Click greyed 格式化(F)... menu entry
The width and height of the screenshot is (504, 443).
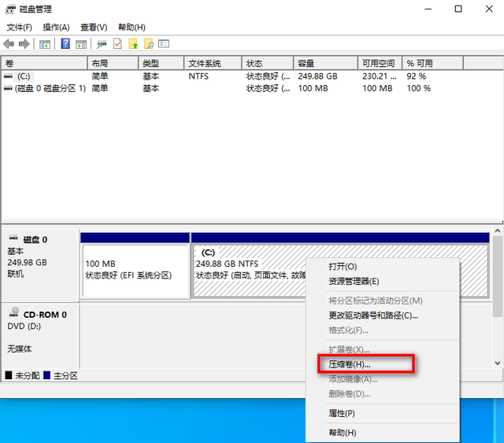point(383,330)
